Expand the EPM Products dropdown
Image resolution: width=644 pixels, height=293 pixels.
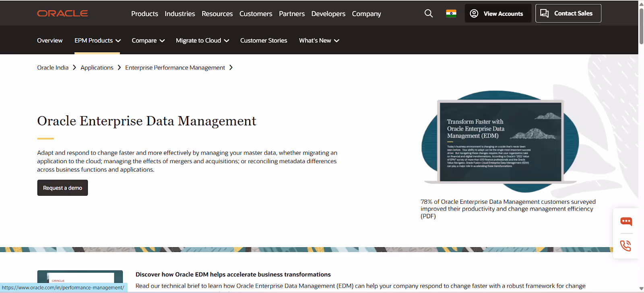click(97, 41)
